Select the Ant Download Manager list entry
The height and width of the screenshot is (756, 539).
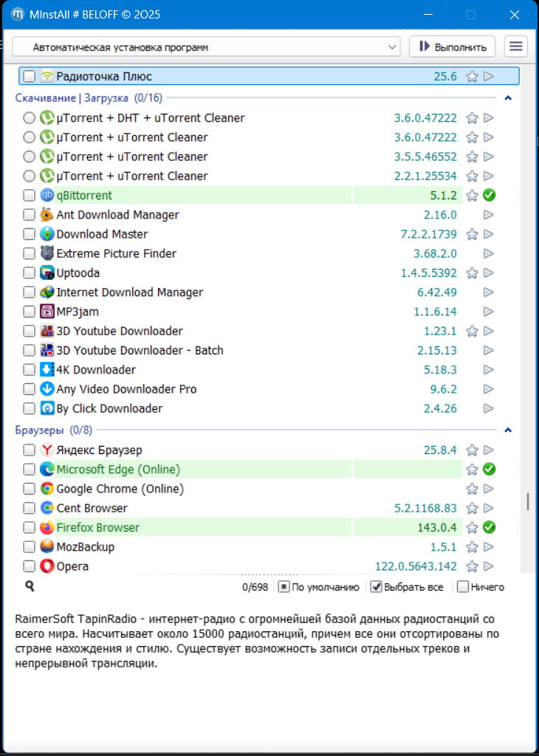[x=118, y=215]
